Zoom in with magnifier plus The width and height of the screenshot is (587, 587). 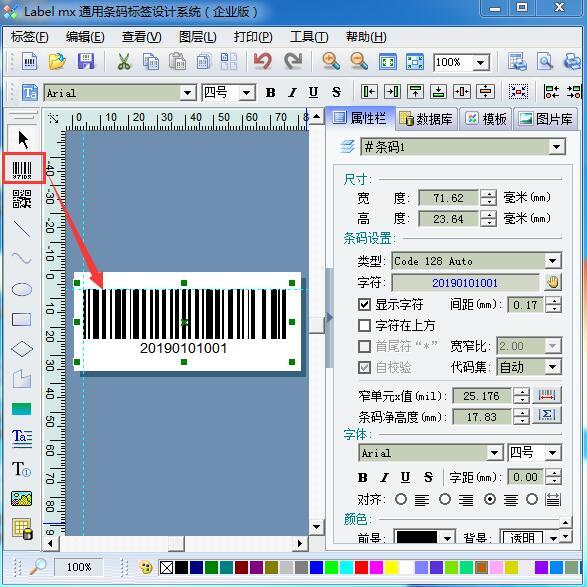[331, 61]
